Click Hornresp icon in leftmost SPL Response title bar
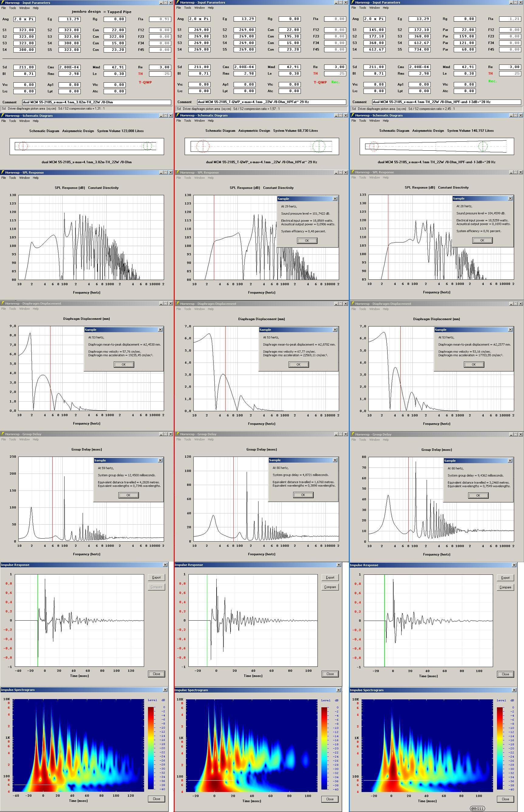This screenshot has width=524, height=812. (3, 173)
